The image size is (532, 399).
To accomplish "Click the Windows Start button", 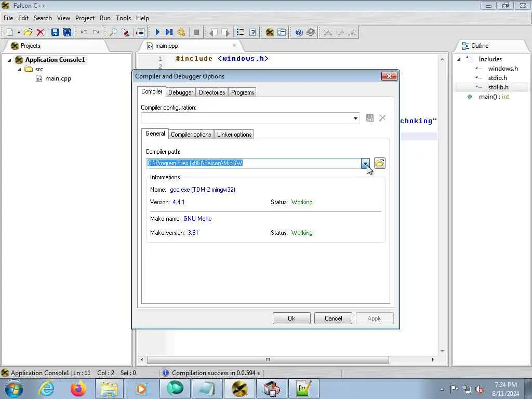I will [14, 389].
